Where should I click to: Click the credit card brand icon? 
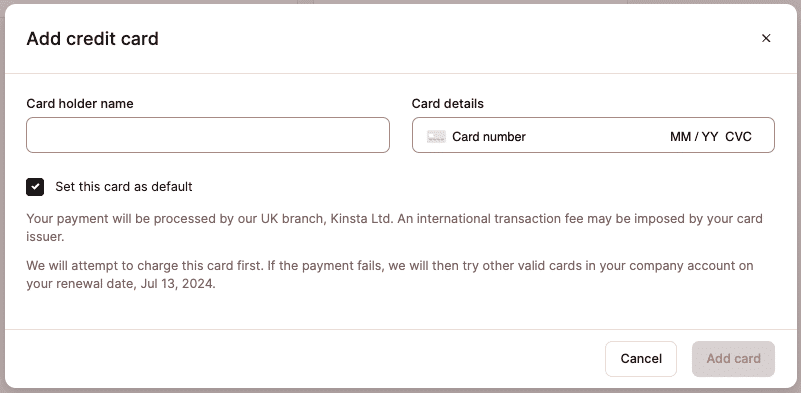[x=436, y=136]
